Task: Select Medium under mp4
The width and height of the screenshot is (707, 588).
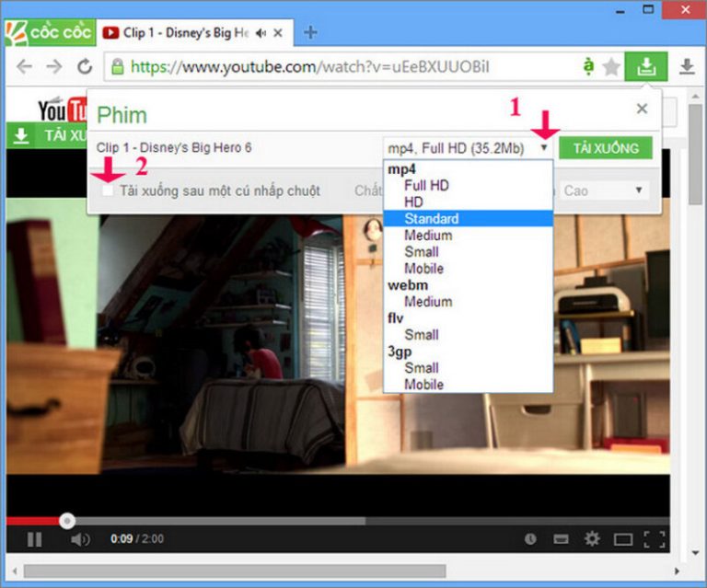Action: 428,236
